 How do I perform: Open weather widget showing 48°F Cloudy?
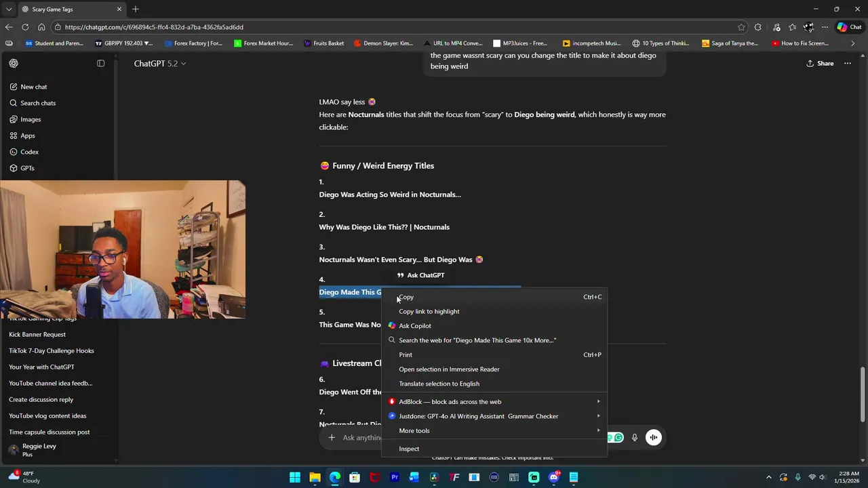tap(24, 477)
